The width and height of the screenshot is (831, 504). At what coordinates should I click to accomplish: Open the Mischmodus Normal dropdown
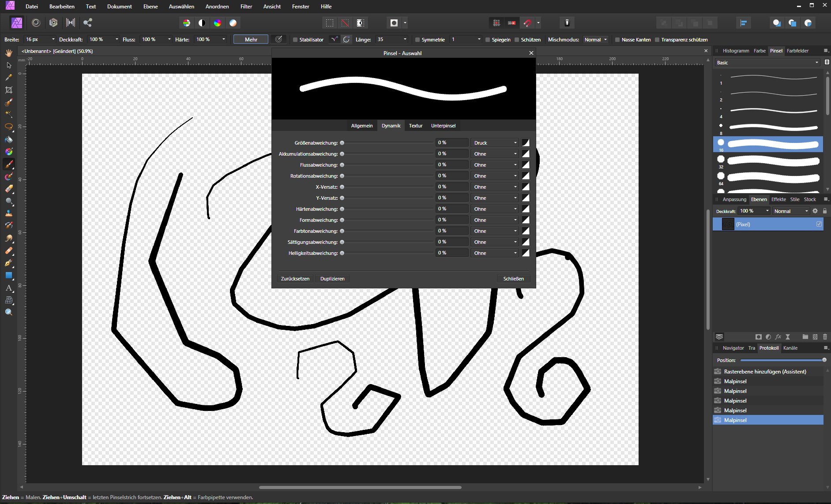click(x=595, y=40)
